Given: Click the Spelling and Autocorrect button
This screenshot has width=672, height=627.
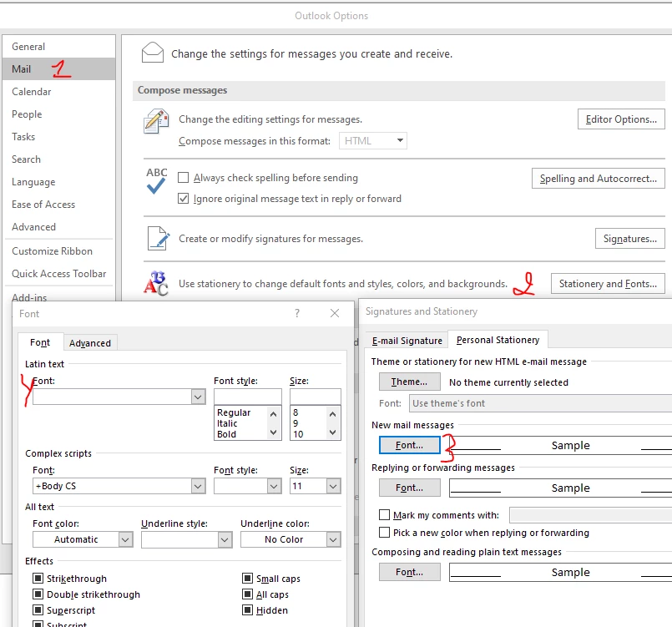Looking at the screenshot, I should tap(599, 179).
